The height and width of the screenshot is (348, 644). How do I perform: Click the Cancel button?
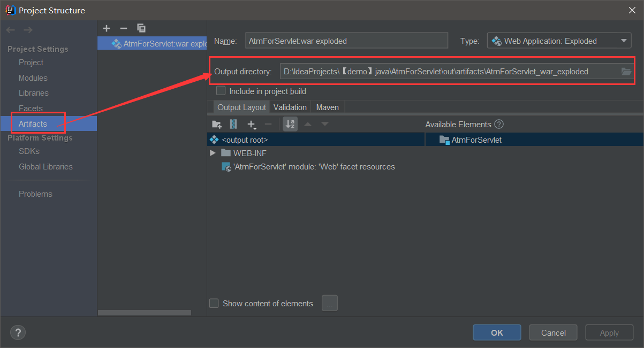pos(554,332)
